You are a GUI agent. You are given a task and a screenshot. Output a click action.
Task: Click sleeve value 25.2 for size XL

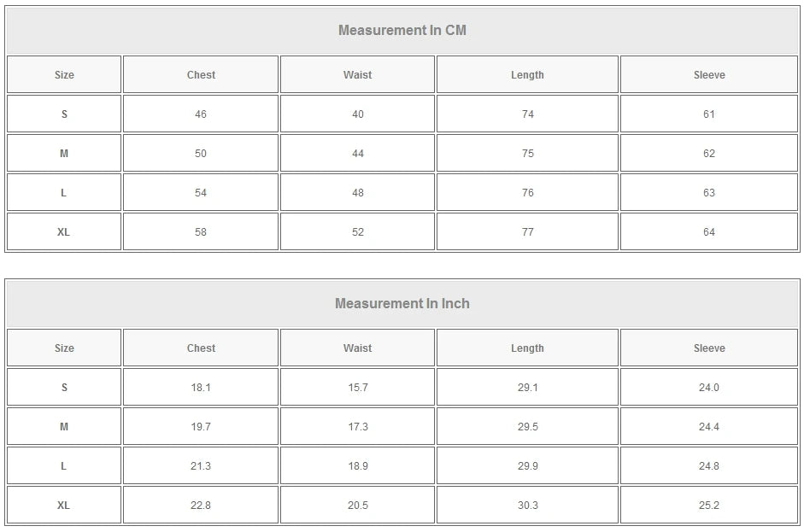(x=708, y=506)
